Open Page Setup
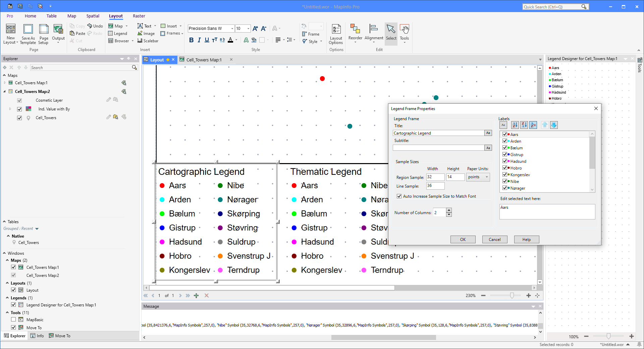This screenshot has height=349, width=644. coord(43,34)
